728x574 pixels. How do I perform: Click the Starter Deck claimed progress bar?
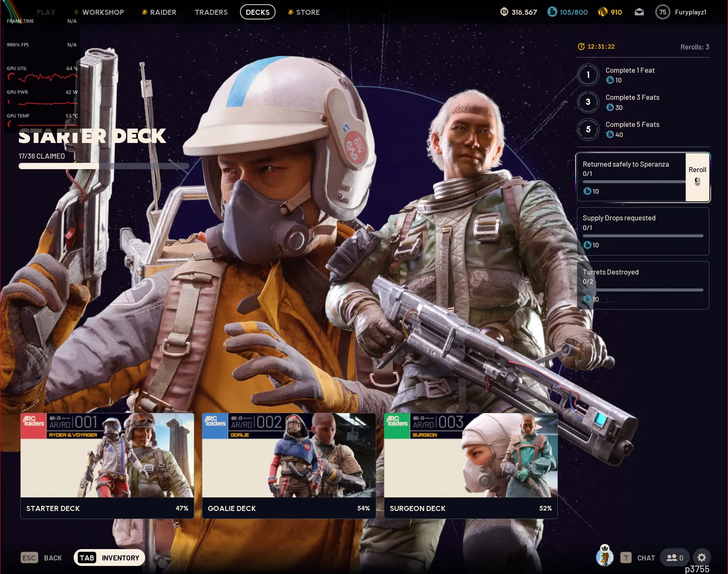[104, 166]
